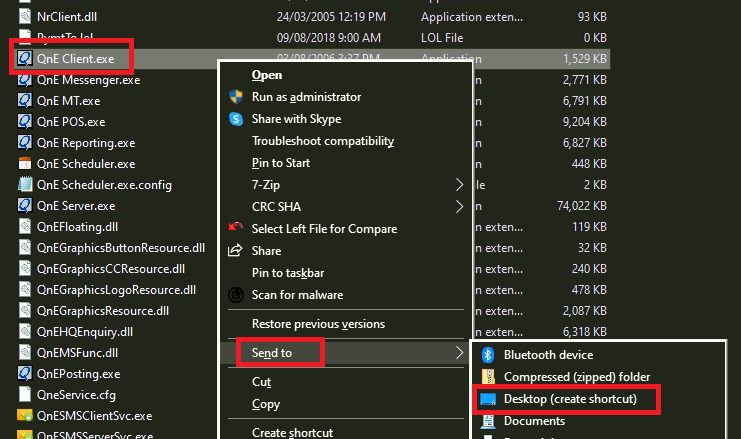The width and height of the screenshot is (741, 439).
Task: Click the QnEFloating.dll file icon
Action: [x=25, y=226]
